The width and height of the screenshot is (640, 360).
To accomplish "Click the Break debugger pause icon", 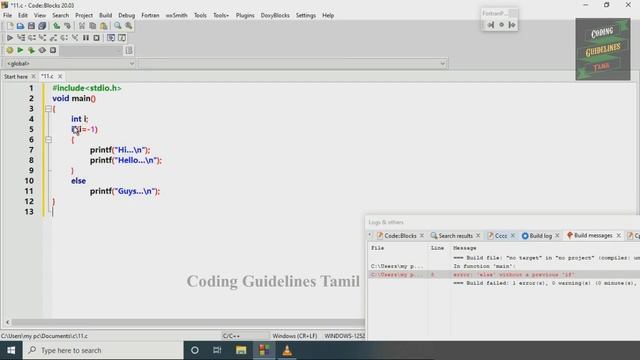I will pos(86,38).
